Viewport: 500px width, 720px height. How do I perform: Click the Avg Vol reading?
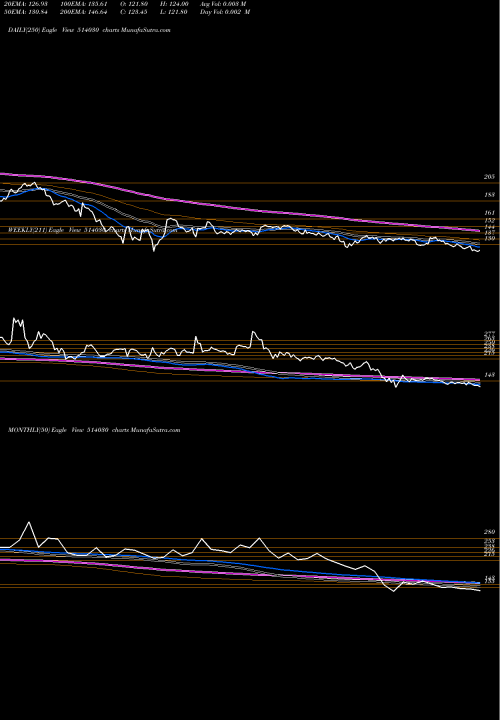[x=223, y=4]
